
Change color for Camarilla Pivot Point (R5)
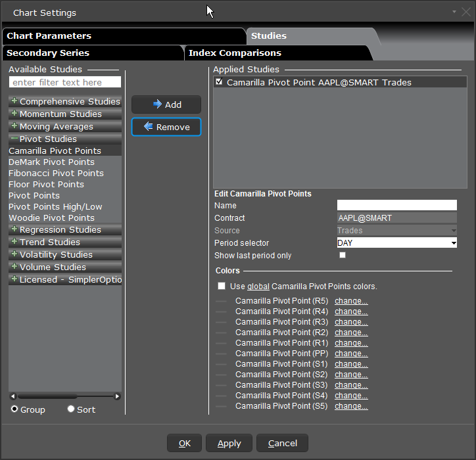coord(351,301)
